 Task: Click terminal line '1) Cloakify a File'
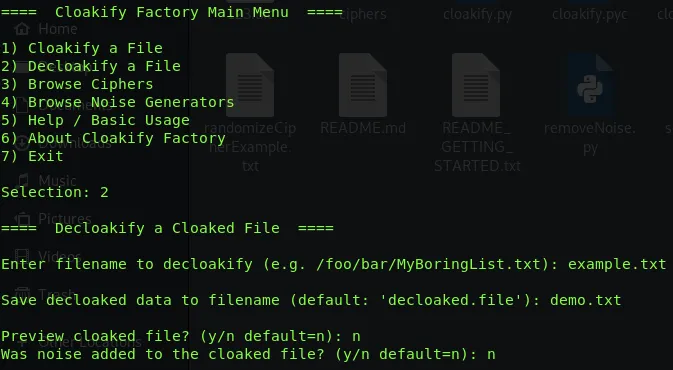pyautogui.click(x=82, y=48)
